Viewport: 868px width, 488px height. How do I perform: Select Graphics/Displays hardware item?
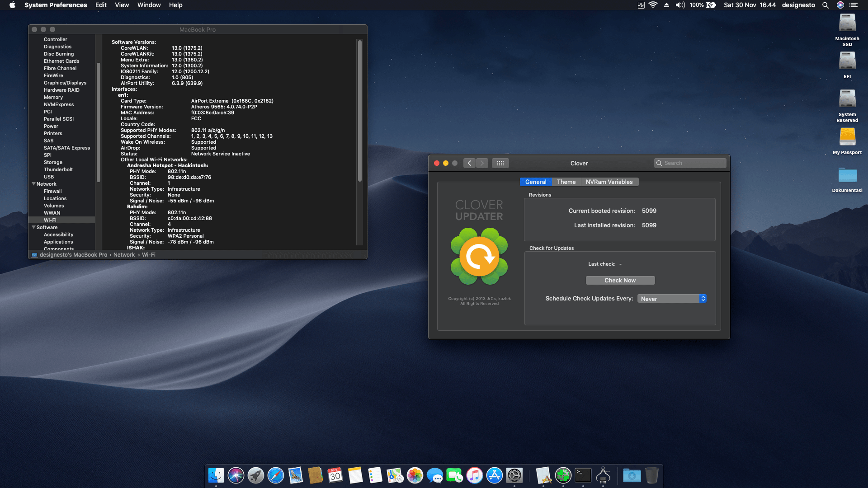click(x=65, y=83)
